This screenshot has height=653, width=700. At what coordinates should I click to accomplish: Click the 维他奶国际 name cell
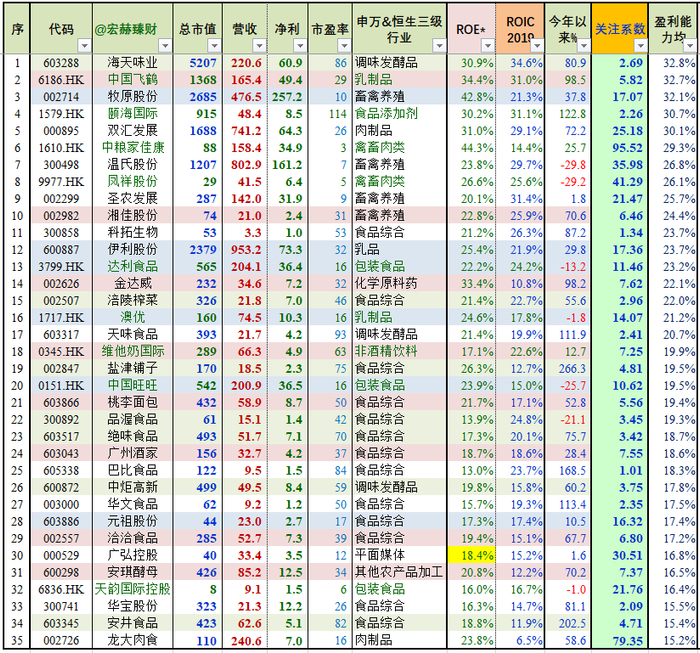[x=133, y=351]
